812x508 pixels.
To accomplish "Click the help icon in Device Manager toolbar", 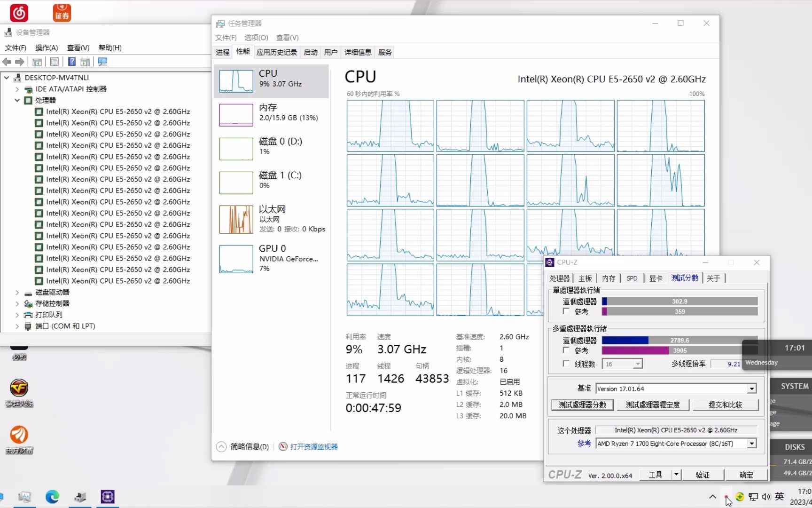I will (x=72, y=62).
